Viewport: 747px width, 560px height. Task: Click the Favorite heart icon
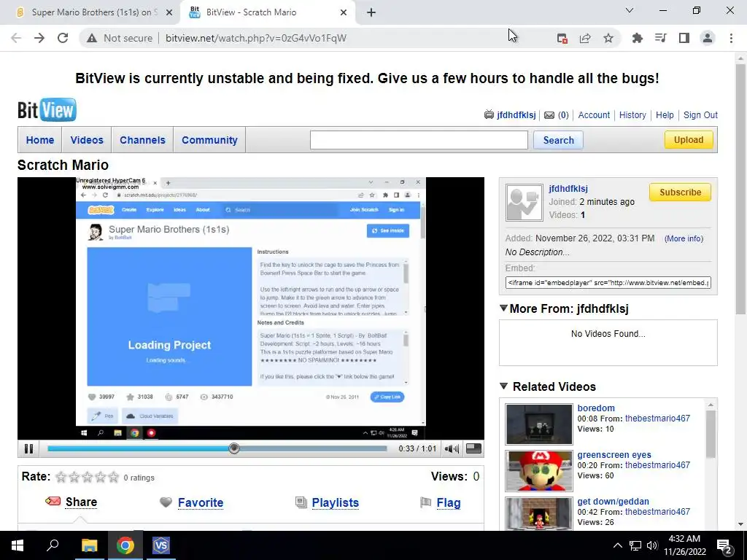coord(166,502)
